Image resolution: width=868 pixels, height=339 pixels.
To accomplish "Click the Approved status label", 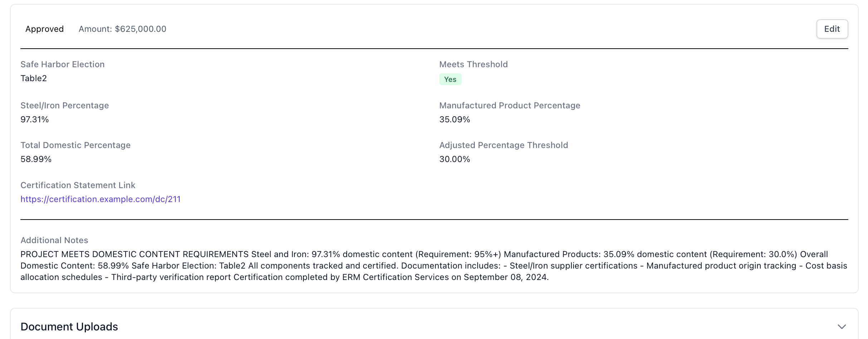I will click(44, 29).
